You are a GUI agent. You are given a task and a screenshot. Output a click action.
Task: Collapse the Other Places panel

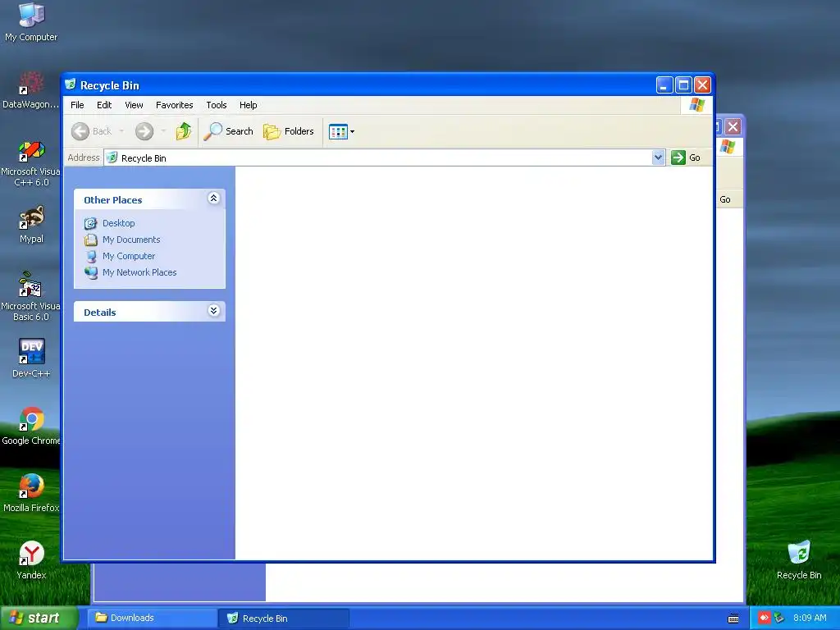pyautogui.click(x=214, y=199)
